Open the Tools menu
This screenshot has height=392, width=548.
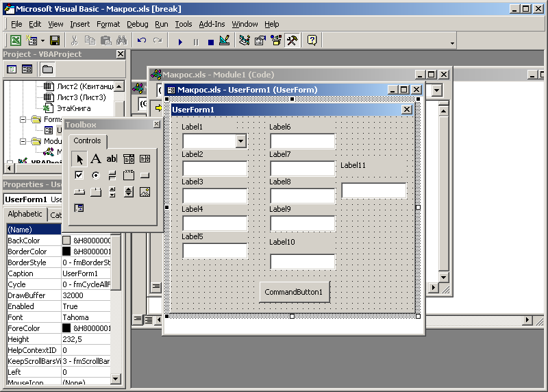point(184,24)
